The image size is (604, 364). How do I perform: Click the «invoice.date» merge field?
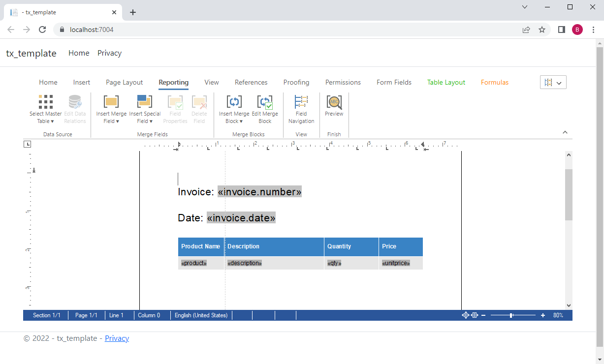pos(241,217)
